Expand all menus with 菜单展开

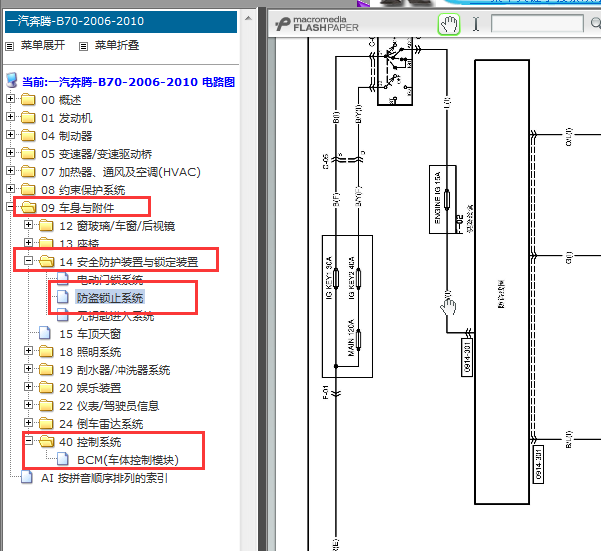43,45
